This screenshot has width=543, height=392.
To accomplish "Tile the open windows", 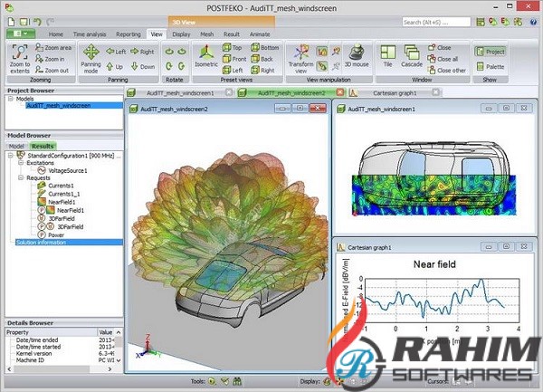I will pyautogui.click(x=388, y=55).
